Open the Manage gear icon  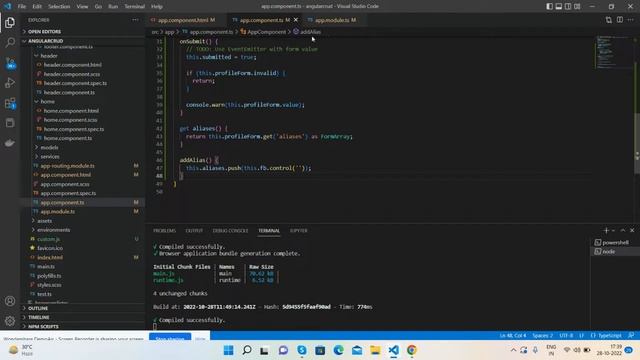(x=10, y=321)
